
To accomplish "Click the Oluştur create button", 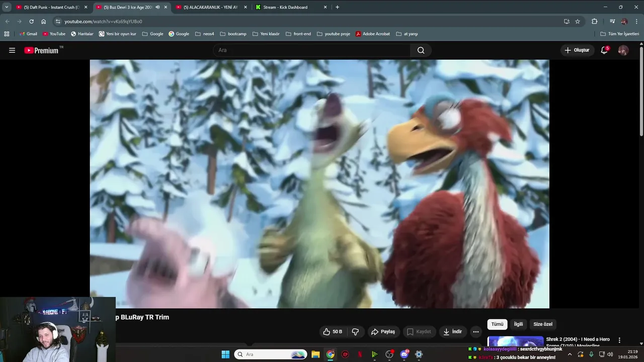I will click(x=577, y=50).
